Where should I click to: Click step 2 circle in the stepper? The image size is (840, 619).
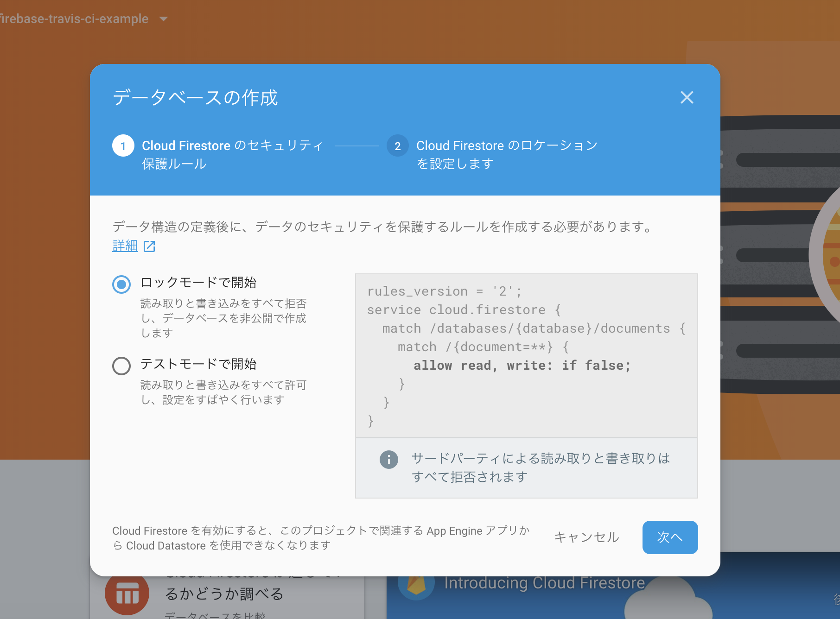point(397,146)
